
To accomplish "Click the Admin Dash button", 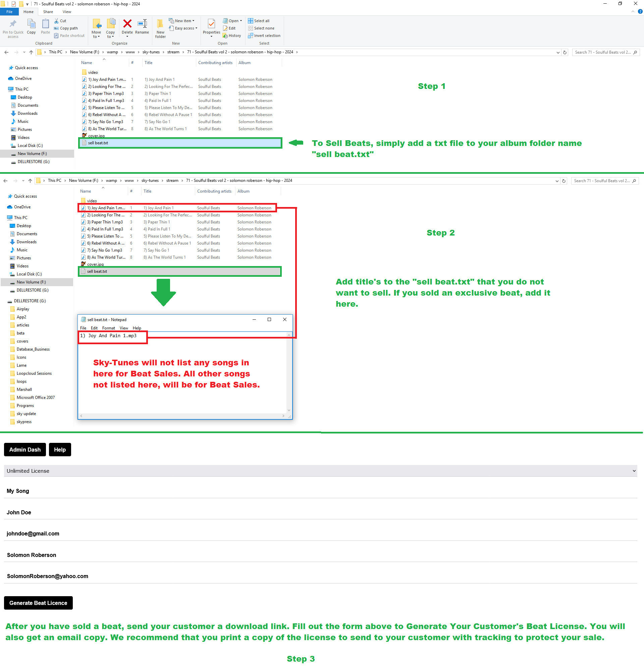I will pyautogui.click(x=25, y=450).
